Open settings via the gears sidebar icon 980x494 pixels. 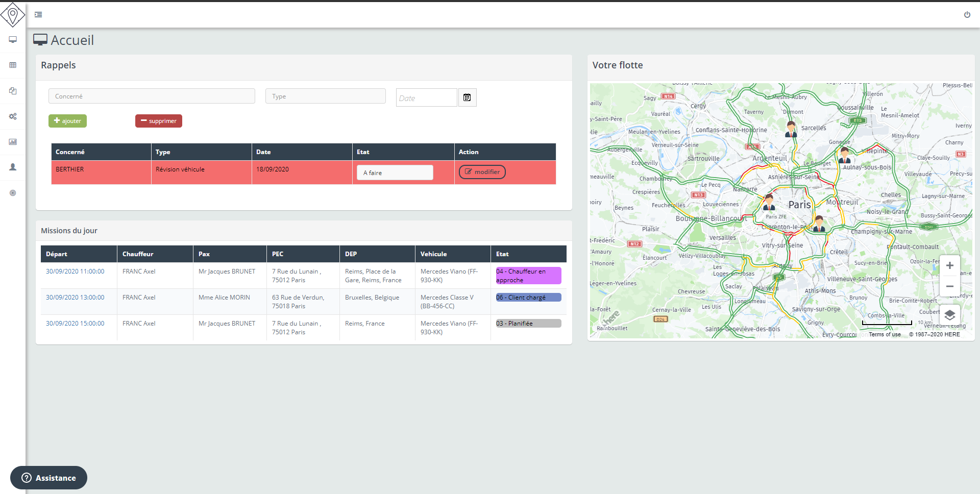(12, 116)
